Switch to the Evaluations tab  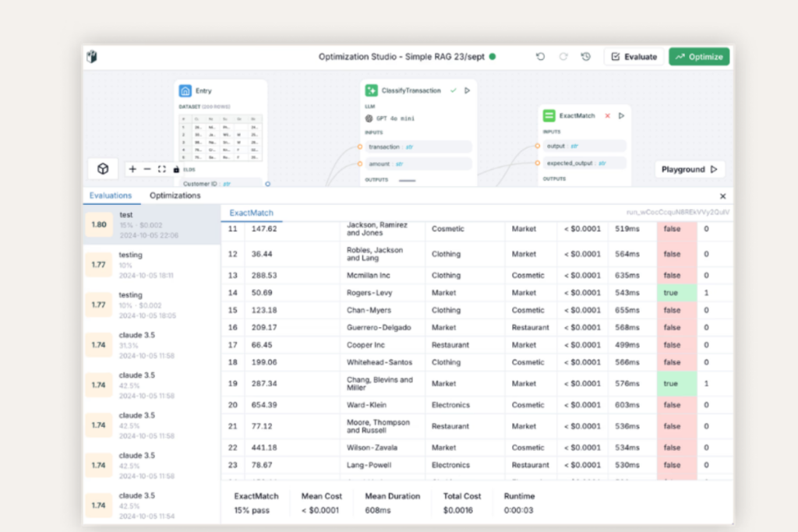111,196
